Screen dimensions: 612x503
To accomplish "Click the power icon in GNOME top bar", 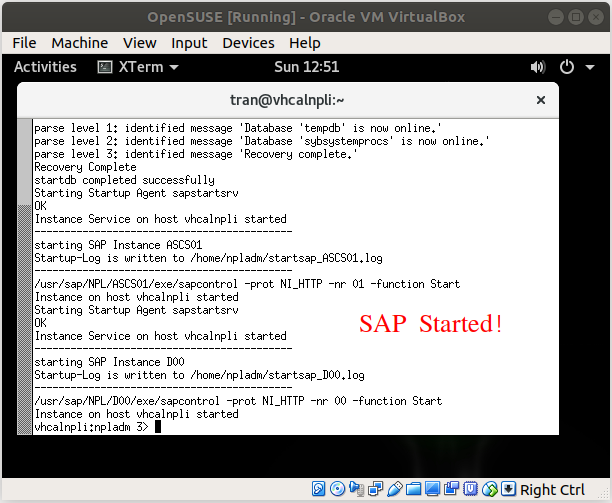I will tap(567, 67).
